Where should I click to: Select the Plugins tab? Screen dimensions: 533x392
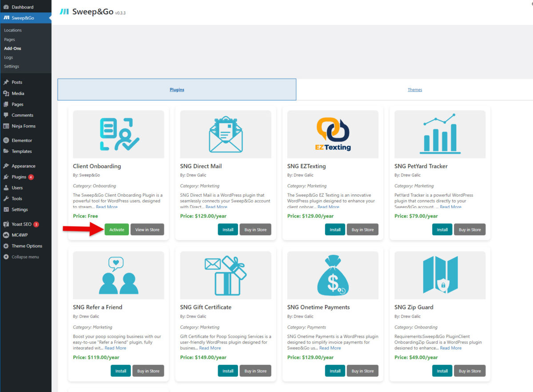pyautogui.click(x=176, y=89)
